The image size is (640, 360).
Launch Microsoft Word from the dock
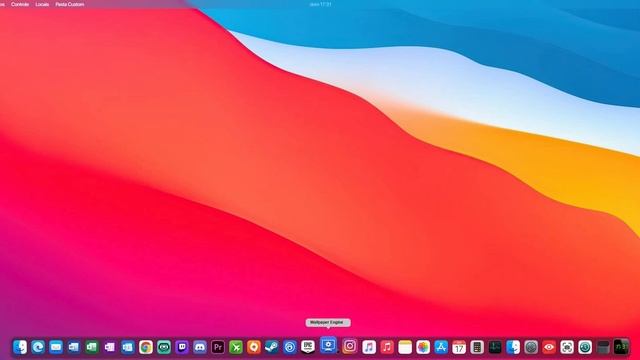point(74,347)
